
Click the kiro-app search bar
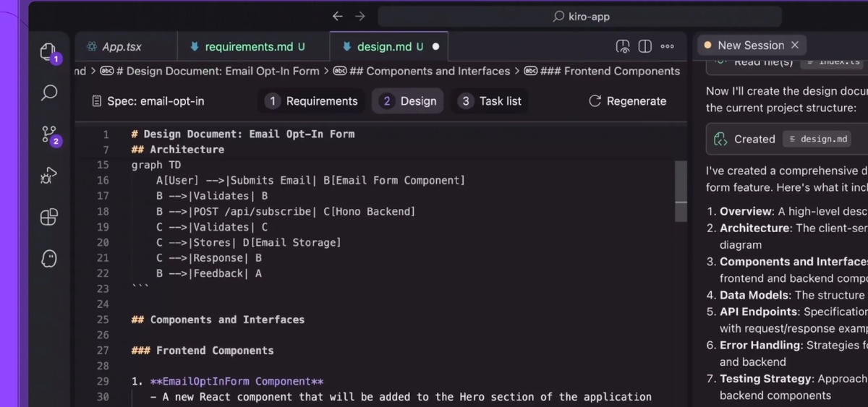(x=579, y=16)
